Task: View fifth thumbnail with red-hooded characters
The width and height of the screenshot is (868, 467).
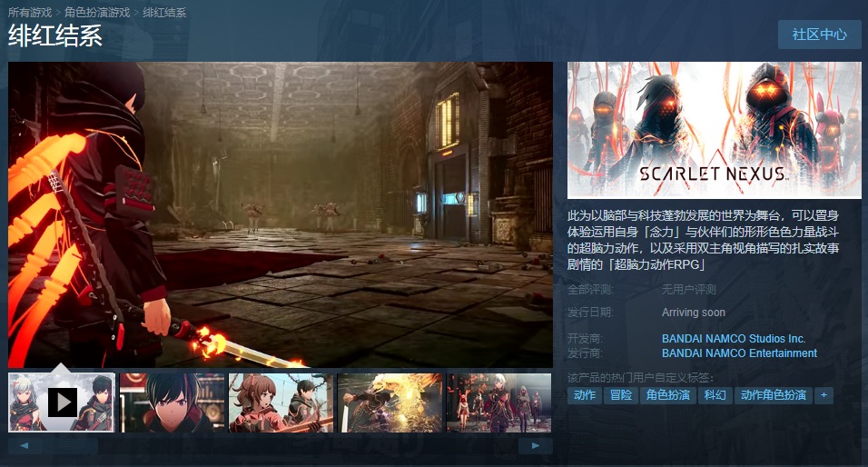Action: click(x=498, y=402)
